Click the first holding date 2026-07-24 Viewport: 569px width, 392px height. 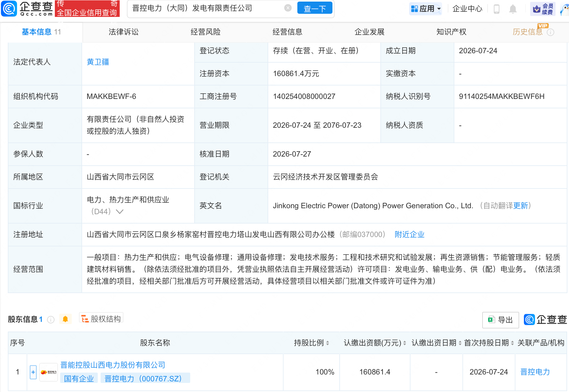pyautogui.click(x=489, y=372)
